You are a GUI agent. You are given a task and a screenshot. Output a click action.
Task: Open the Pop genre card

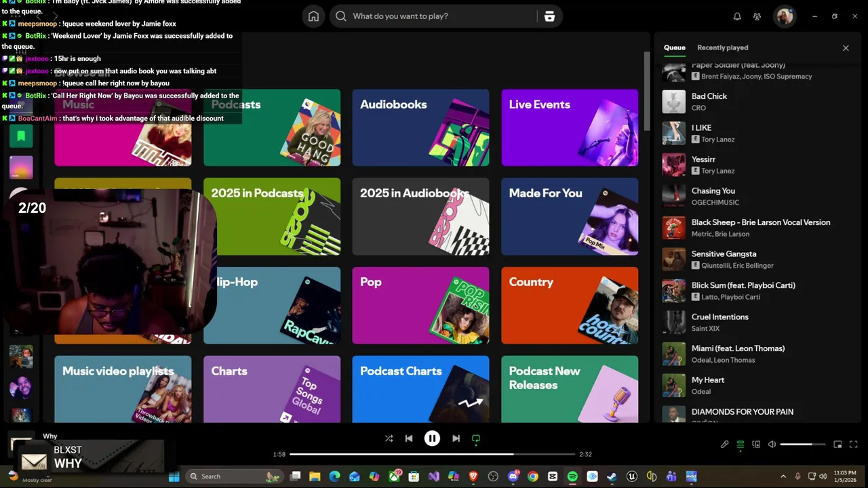point(420,306)
